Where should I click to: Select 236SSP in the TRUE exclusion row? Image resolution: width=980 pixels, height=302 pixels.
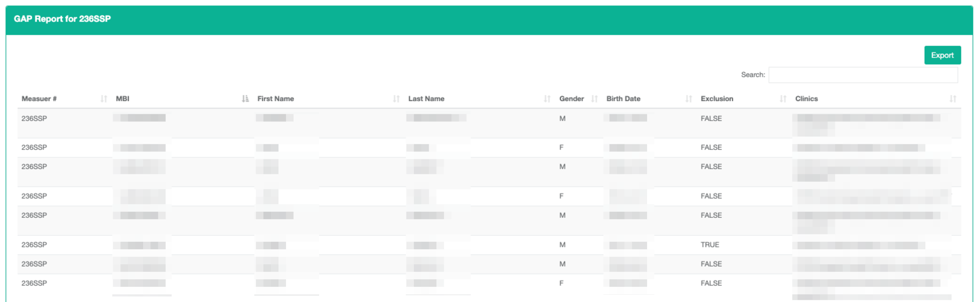(x=34, y=245)
